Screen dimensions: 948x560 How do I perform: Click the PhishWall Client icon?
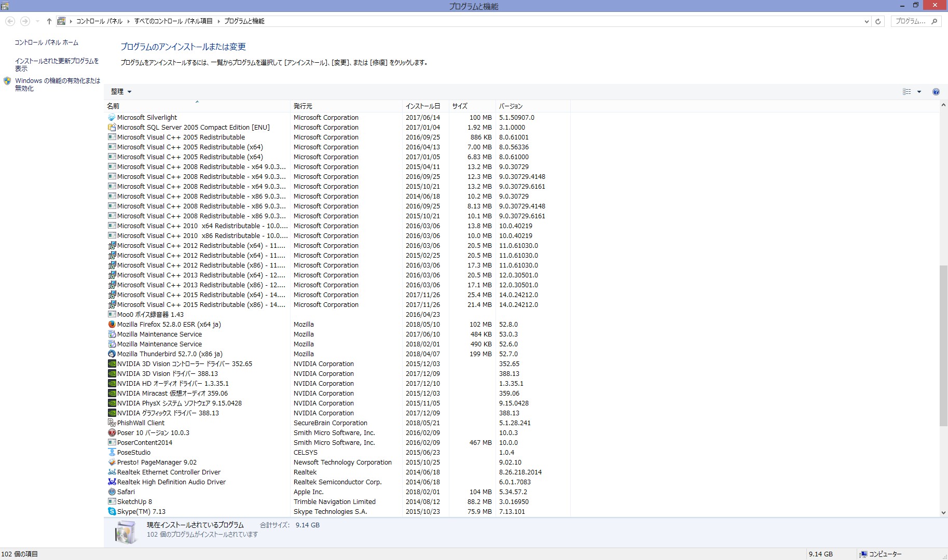pyautogui.click(x=112, y=423)
